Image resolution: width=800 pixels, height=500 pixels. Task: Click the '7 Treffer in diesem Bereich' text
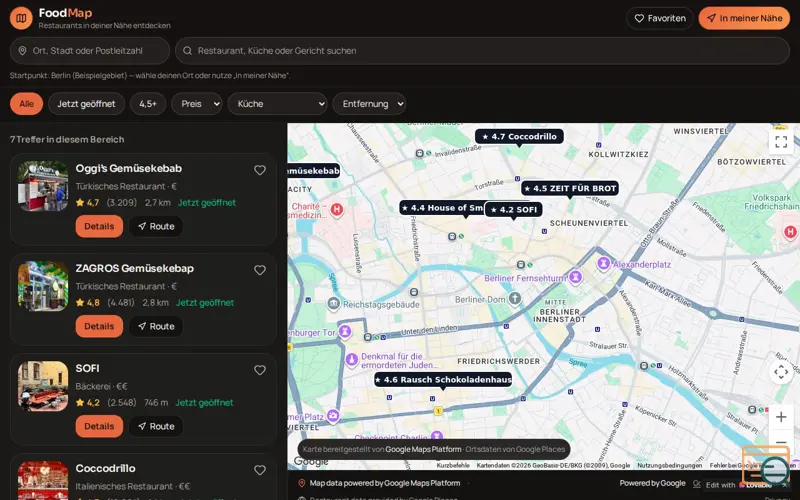[x=67, y=139]
